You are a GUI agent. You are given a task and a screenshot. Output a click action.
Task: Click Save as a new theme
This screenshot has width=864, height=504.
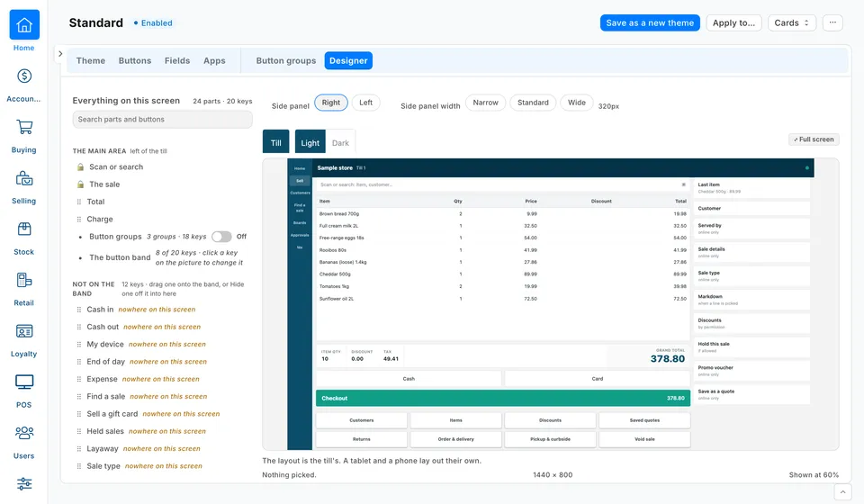650,22
